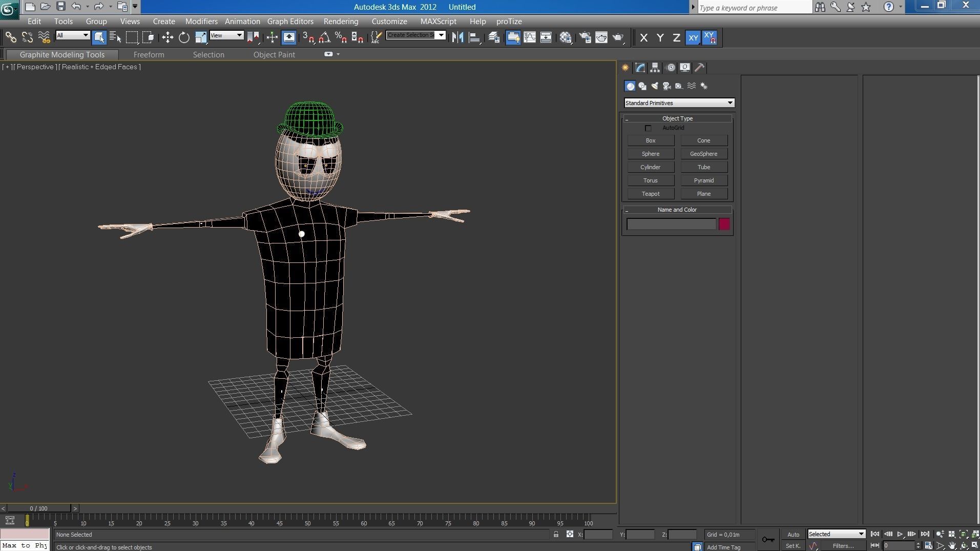Enable the AutoGrid checkbox

(x=648, y=128)
